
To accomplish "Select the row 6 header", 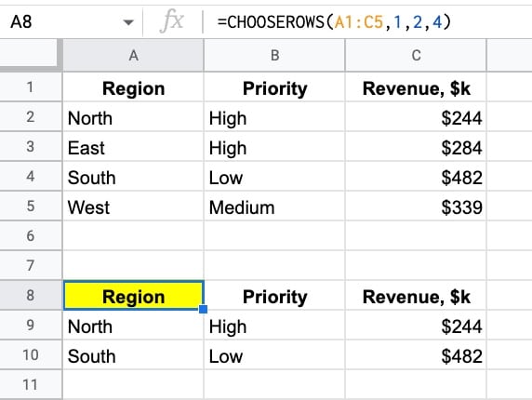I will 31,235.
